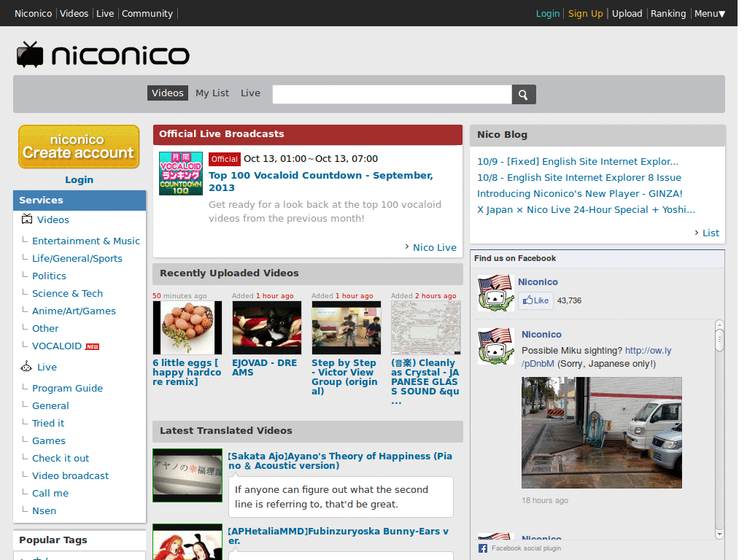Click the Niconico avatar beside Miku post

[496, 346]
